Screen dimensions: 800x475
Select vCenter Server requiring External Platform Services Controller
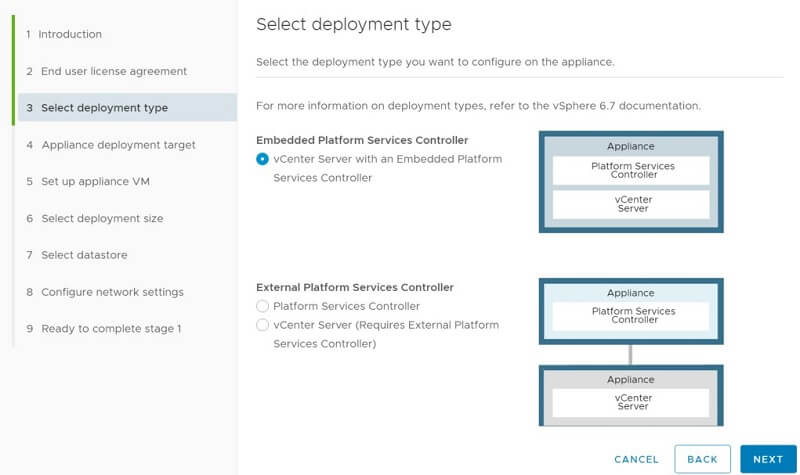pyautogui.click(x=263, y=325)
